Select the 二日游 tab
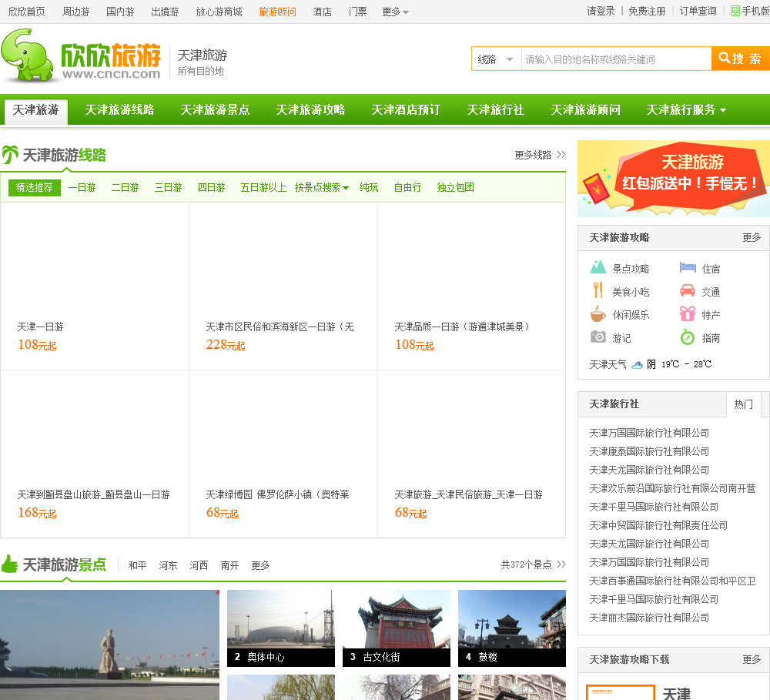770x700 pixels. [x=125, y=188]
